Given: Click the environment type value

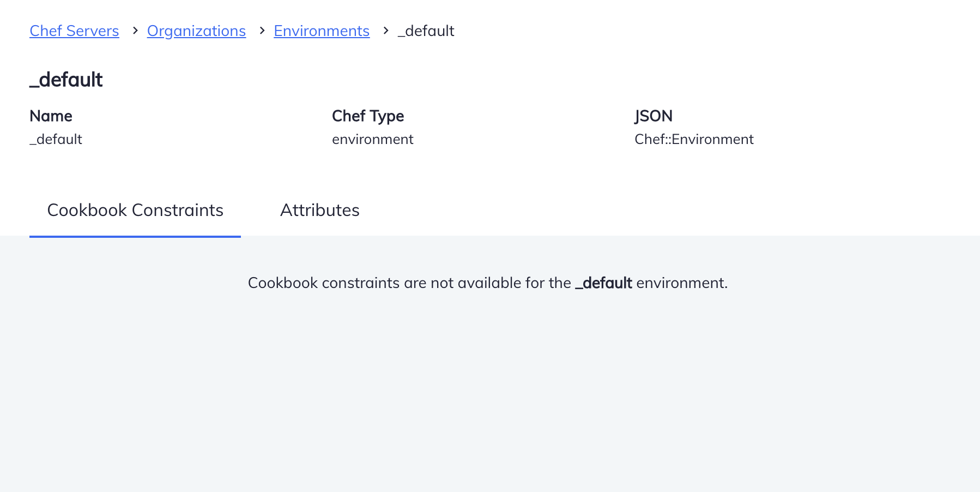Looking at the screenshot, I should click(x=373, y=139).
